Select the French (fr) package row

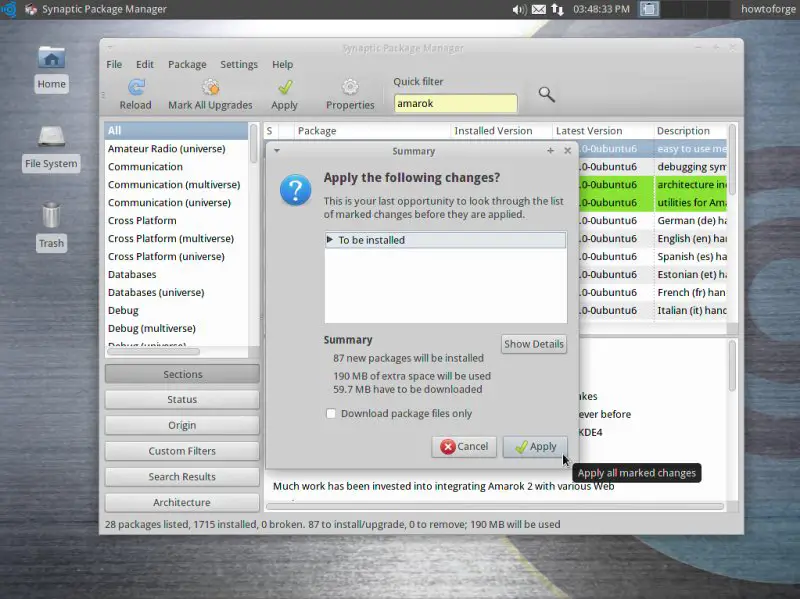click(x=653, y=292)
